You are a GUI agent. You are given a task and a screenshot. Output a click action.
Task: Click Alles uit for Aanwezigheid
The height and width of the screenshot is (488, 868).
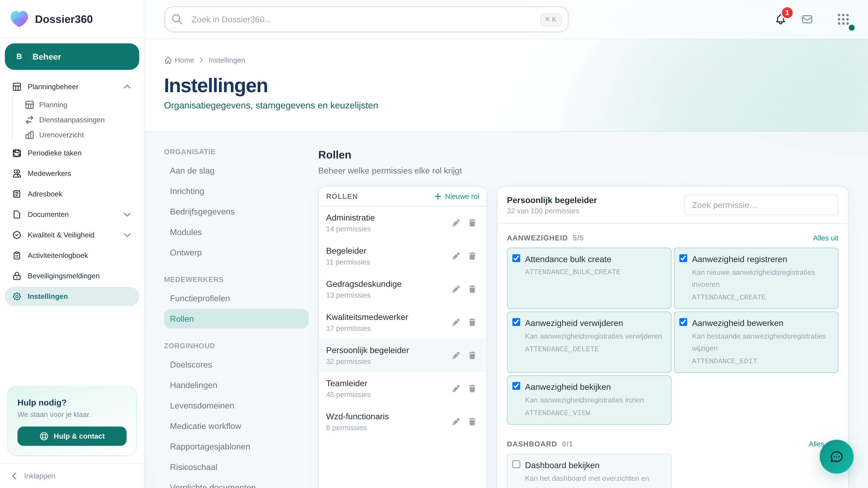[825, 238]
